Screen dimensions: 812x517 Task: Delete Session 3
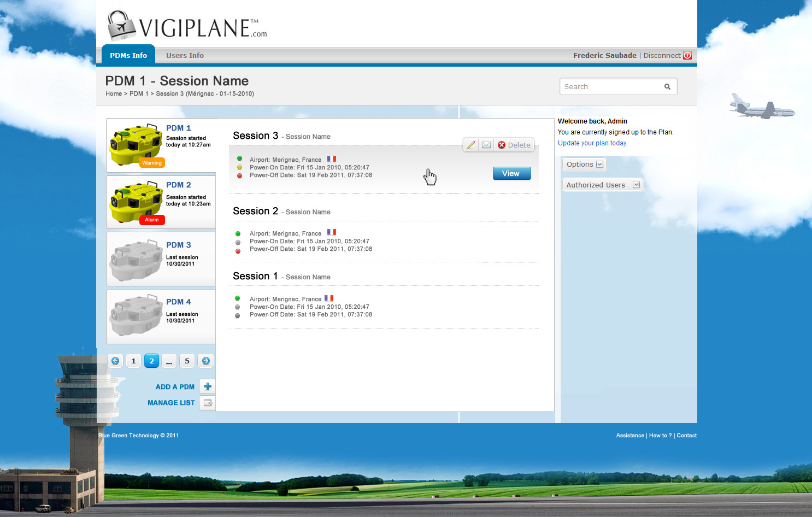pyautogui.click(x=514, y=145)
